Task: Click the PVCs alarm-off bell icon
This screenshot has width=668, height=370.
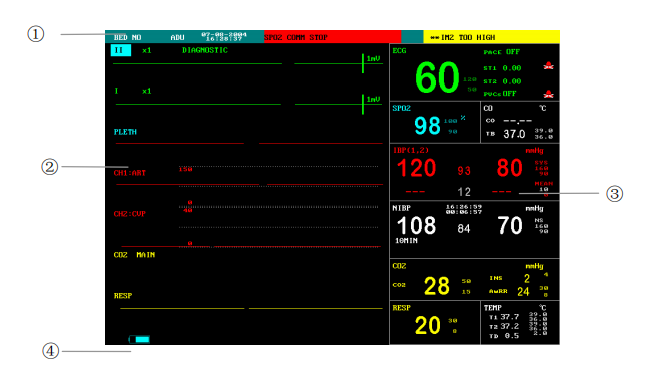Action: pyautogui.click(x=548, y=94)
